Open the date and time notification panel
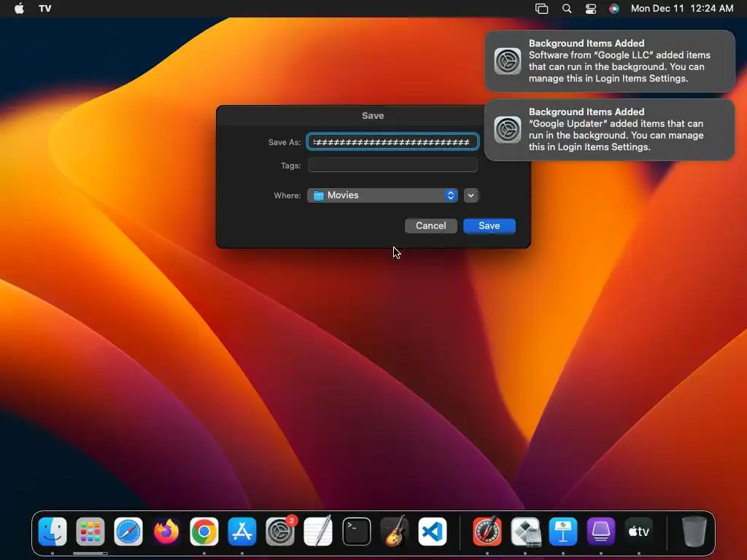 [x=682, y=9]
